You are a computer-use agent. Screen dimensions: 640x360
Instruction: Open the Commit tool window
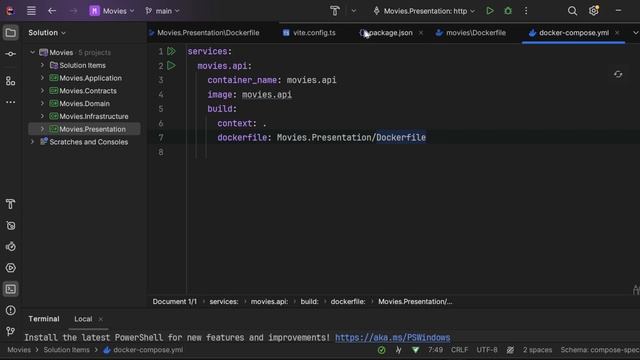coord(11,54)
